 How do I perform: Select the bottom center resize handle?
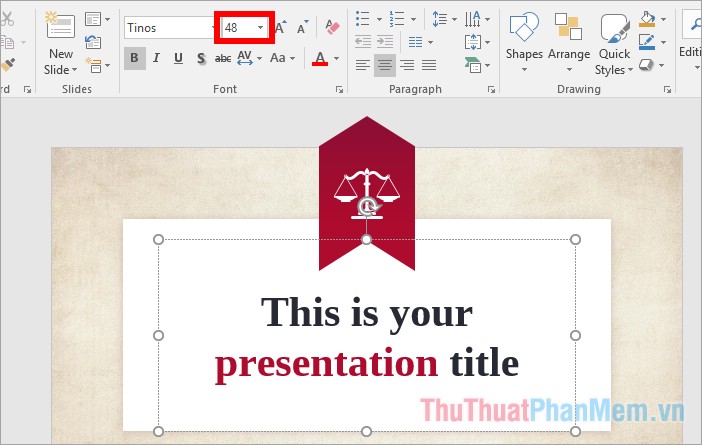pyautogui.click(x=366, y=432)
